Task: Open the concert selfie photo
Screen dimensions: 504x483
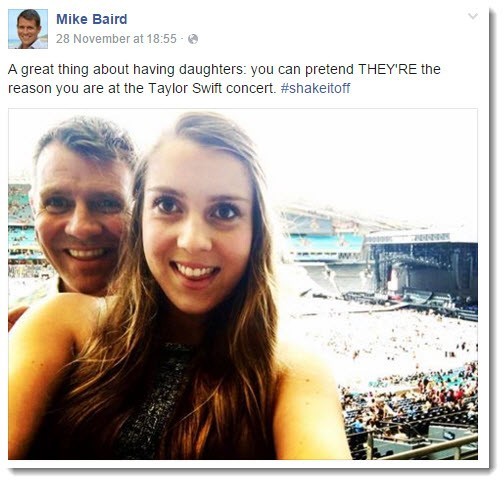Action: tap(243, 284)
